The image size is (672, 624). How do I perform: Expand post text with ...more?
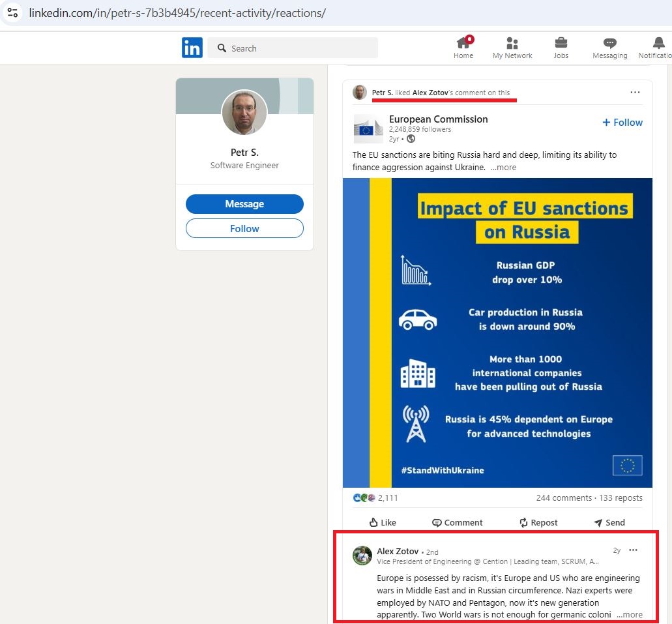click(504, 168)
